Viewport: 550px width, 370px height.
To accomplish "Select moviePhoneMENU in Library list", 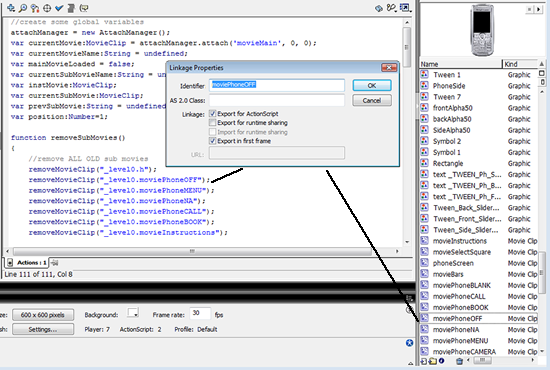I will click(479, 341).
